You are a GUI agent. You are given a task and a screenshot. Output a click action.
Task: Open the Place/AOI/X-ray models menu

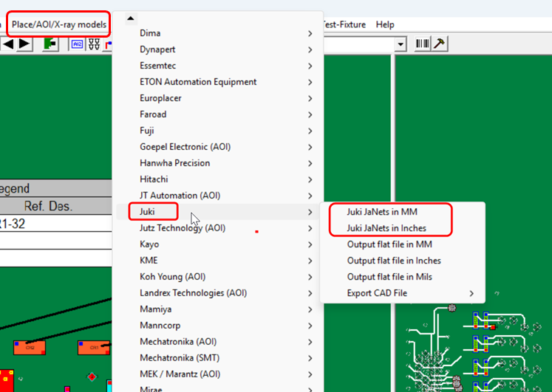[x=59, y=24]
